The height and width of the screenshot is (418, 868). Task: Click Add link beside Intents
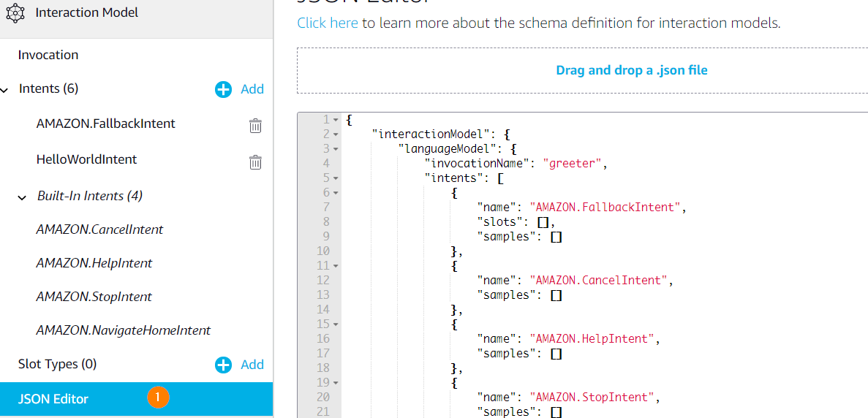(252, 89)
